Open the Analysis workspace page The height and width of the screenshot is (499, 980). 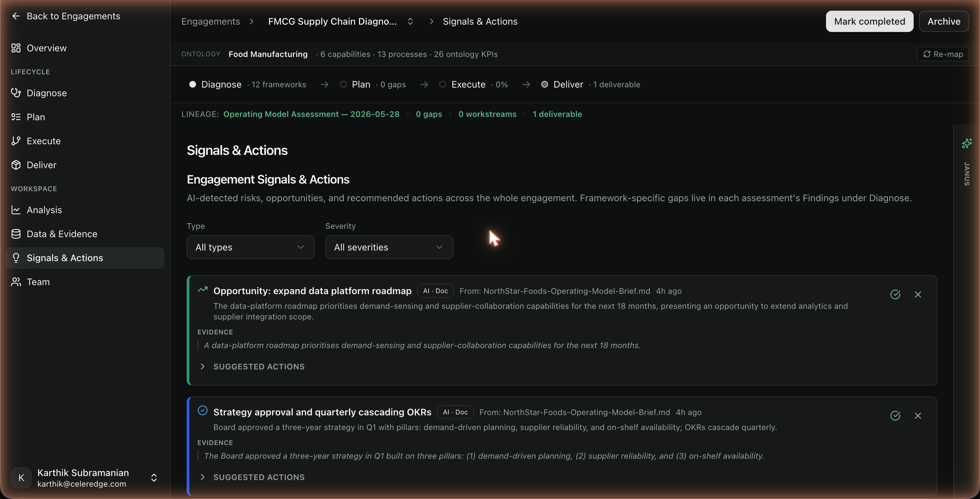click(85, 210)
